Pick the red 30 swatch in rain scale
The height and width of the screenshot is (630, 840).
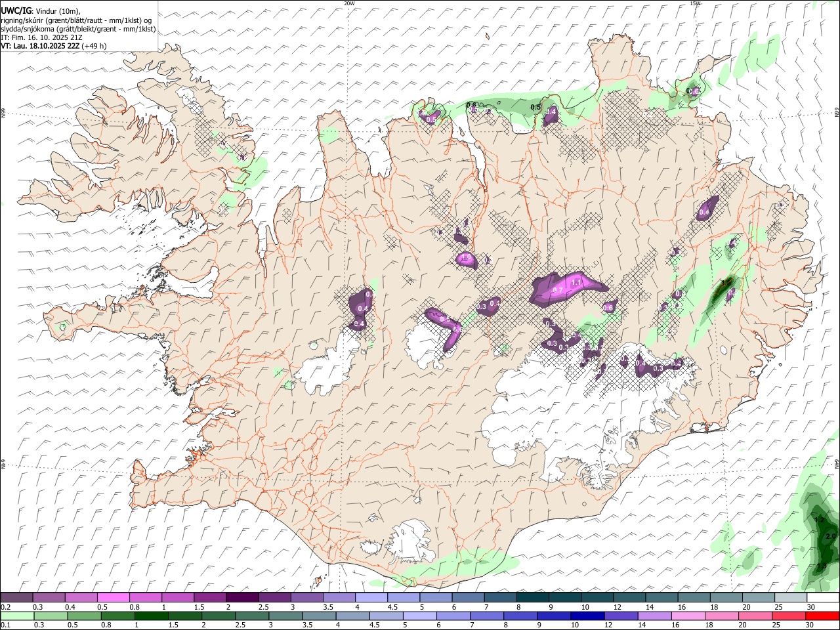coord(823,616)
